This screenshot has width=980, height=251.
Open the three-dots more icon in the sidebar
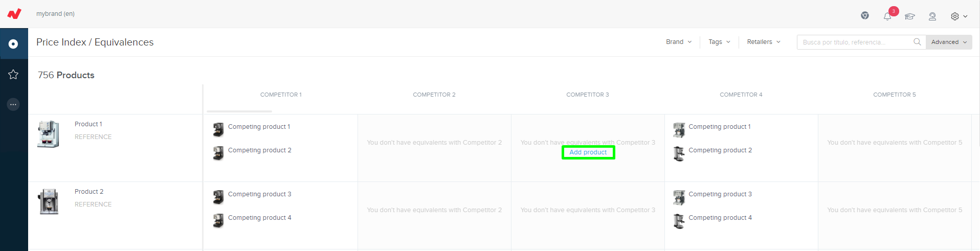pos(13,104)
